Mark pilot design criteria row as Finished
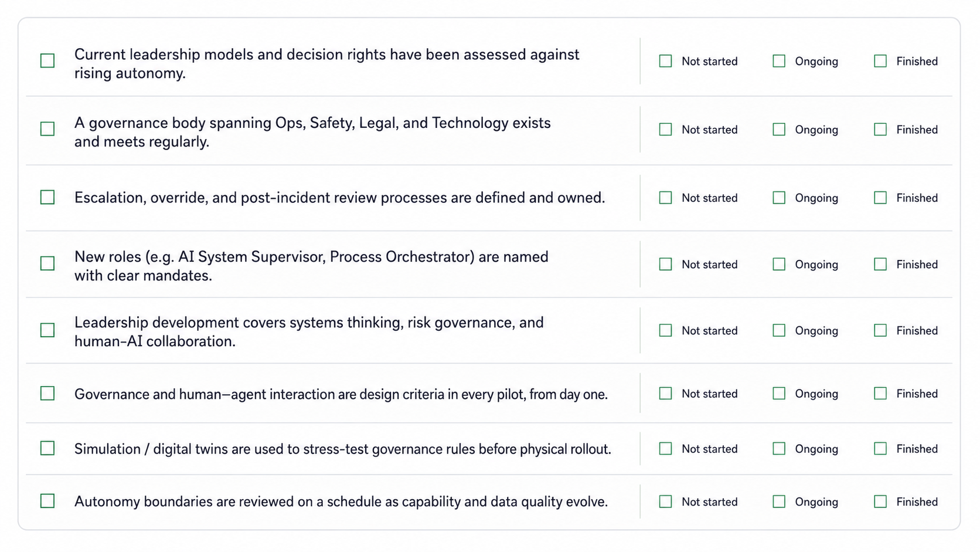Screen dimensions: 980x552 pos(880,393)
